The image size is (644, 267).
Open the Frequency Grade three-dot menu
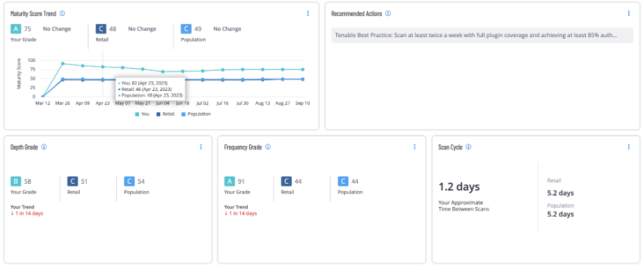pos(414,147)
